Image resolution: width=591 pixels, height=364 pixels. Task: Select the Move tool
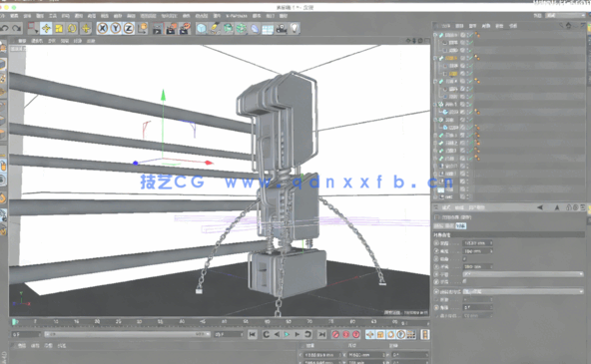click(x=46, y=28)
